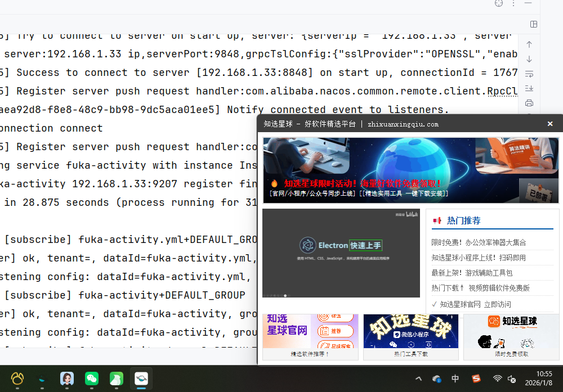
Task: Open the green bird app in taskbar
Action: [x=117, y=379]
